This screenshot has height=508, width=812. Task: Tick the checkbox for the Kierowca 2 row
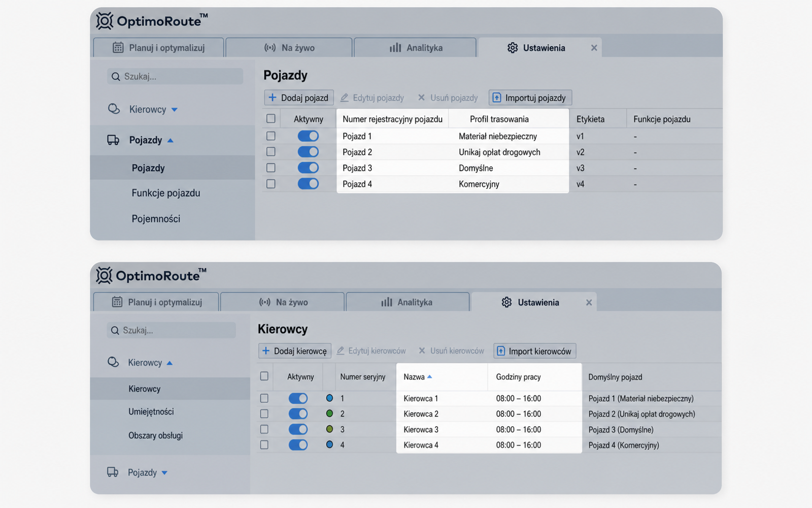tap(264, 414)
